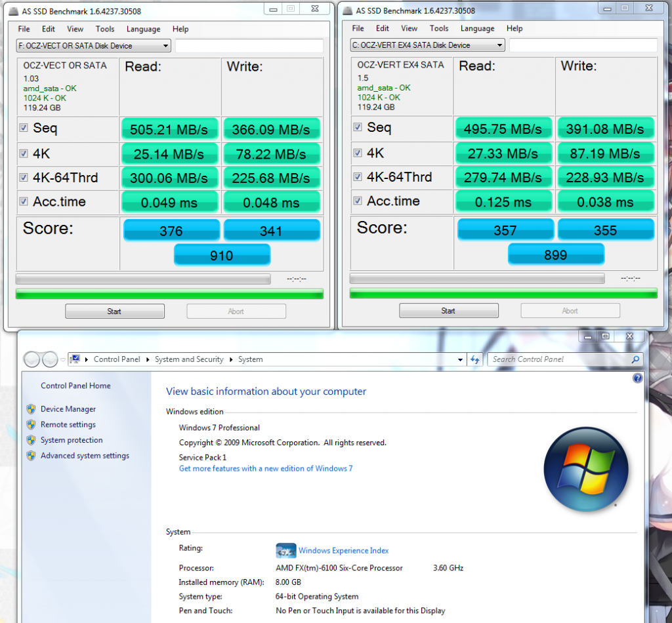Click the shield icon beside Device Manager

click(30, 409)
